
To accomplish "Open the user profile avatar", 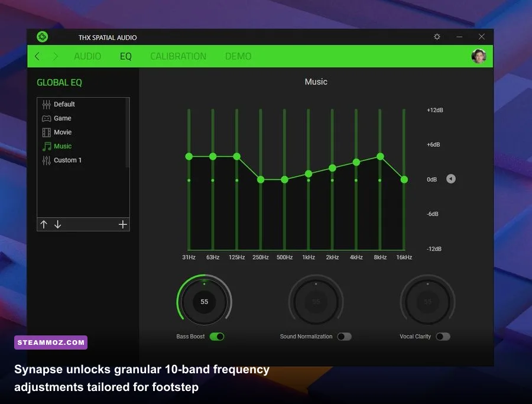I will coord(479,56).
